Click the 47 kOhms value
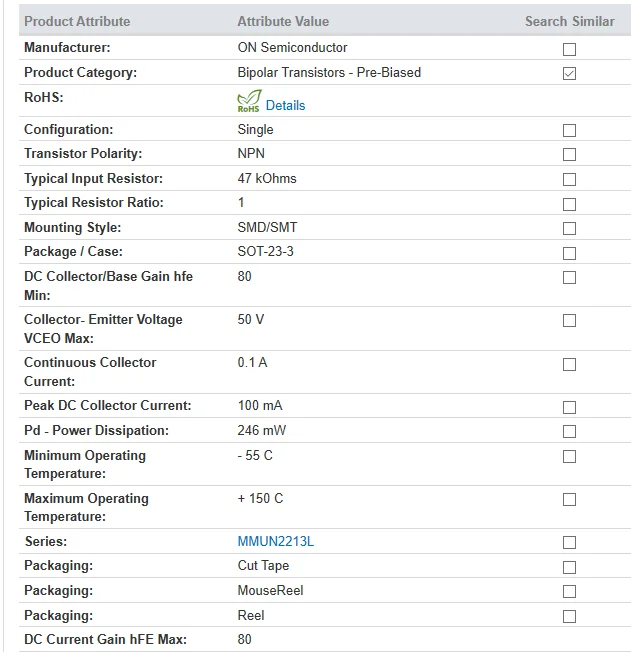Screen dimensions: 631x652 267,178
